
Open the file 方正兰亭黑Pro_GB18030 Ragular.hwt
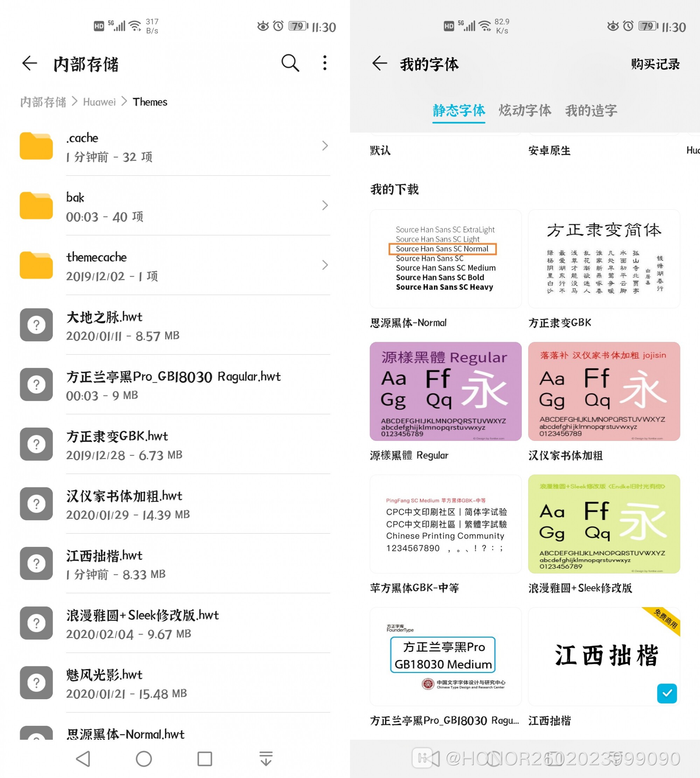[x=175, y=384]
